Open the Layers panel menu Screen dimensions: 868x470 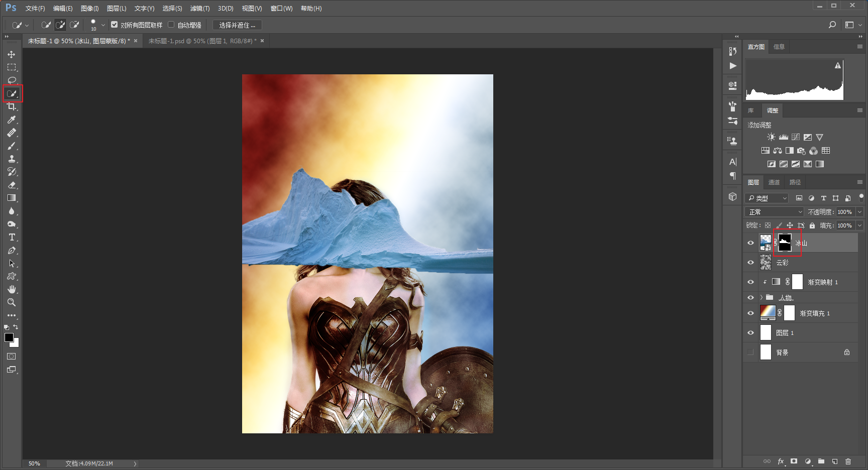[860, 182]
